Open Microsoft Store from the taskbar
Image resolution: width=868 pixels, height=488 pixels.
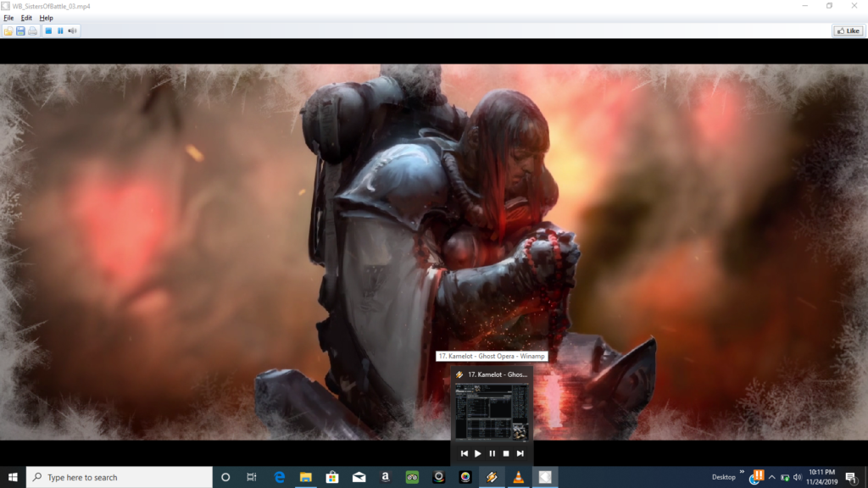click(332, 477)
